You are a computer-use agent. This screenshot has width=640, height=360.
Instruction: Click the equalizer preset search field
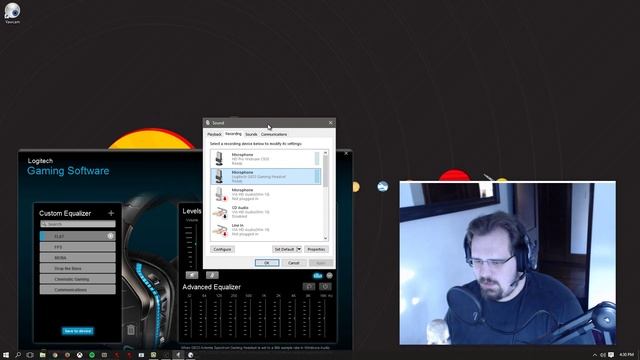click(x=78, y=224)
